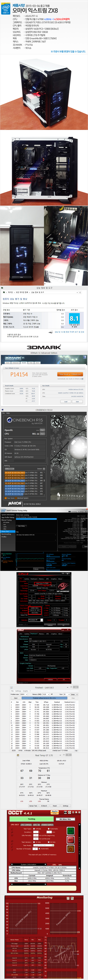Open Manual Tuning in Intel XTU sidebar
Screen dimensions: 88x980
7,520
